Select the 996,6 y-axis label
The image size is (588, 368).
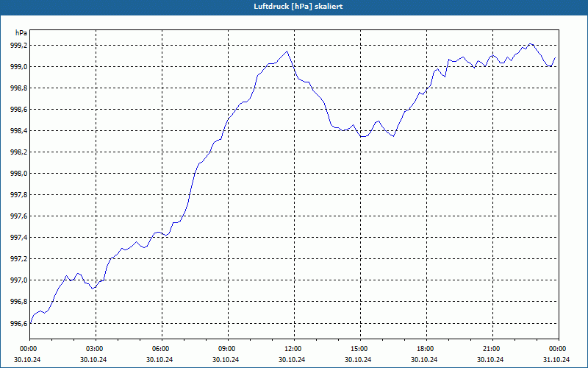pyautogui.click(x=19, y=323)
